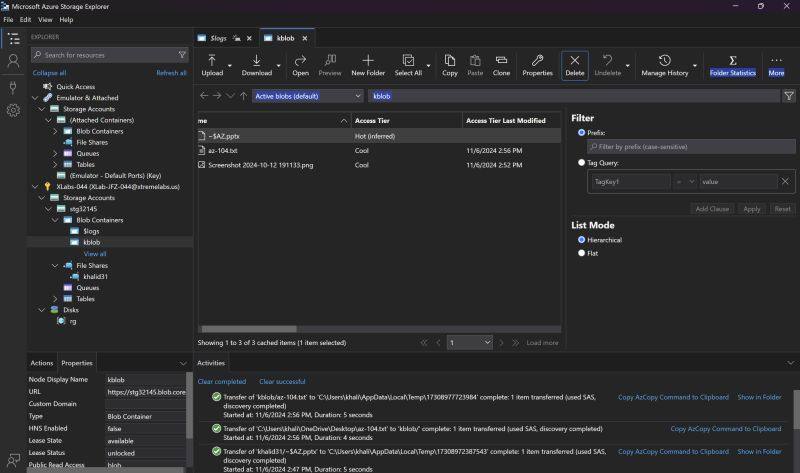Open the Download dropdown arrow

(279, 66)
